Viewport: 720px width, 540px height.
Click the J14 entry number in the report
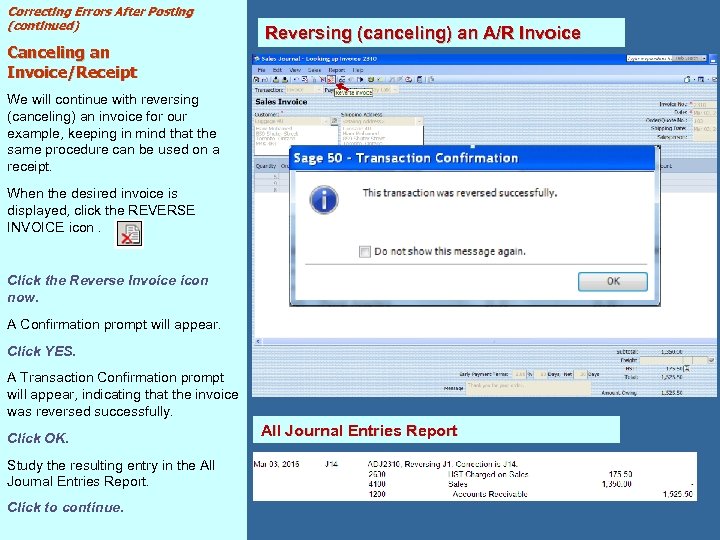[331, 464]
